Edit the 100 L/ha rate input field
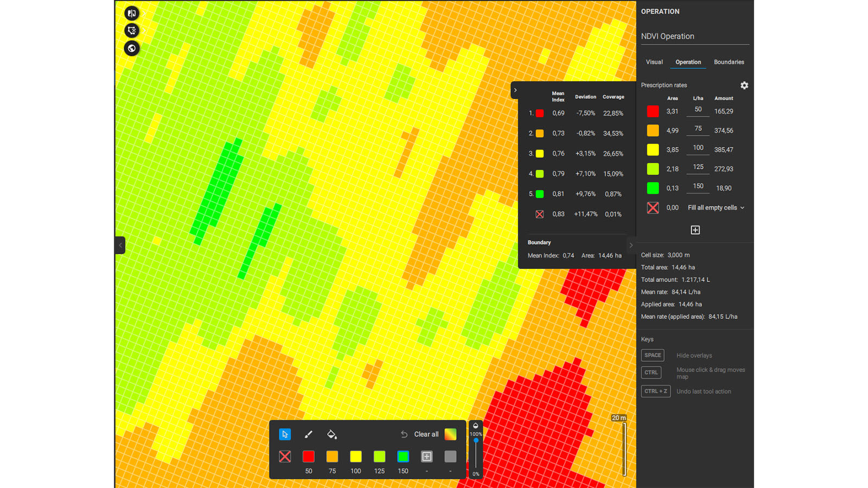Screen dimensions: 868x488 click(x=698, y=147)
